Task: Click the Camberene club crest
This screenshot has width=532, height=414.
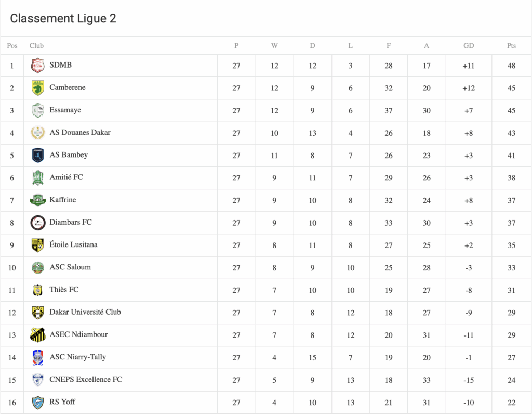Action: point(38,88)
